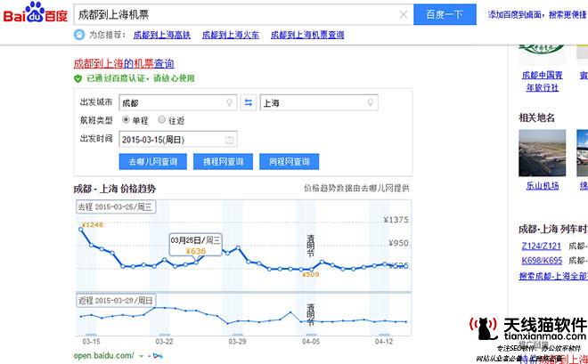
Task: Click the 04-05 date axis label
Action: tap(311, 342)
